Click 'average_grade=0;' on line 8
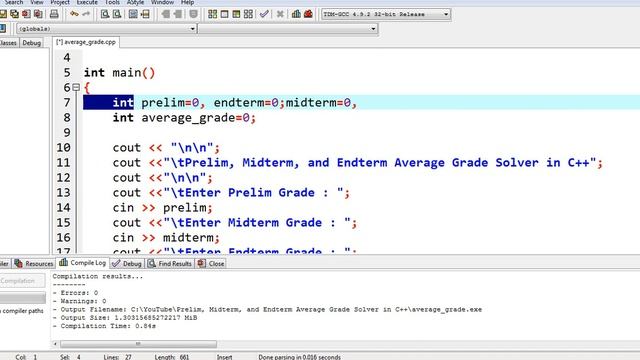The image size is (640, 360). point(199,118)
